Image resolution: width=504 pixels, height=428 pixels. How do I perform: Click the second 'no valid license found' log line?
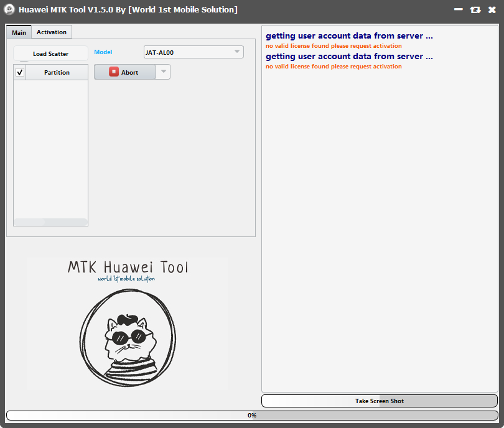(x=334, y=67)
